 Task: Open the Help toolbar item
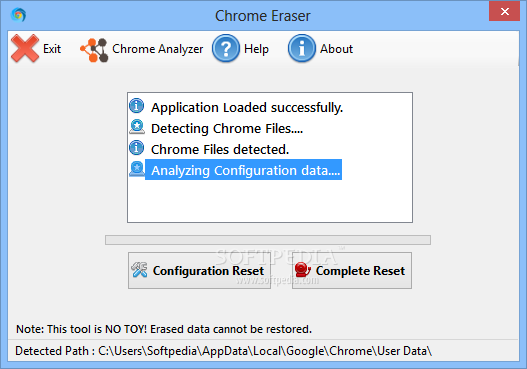[x=240, y=49]
